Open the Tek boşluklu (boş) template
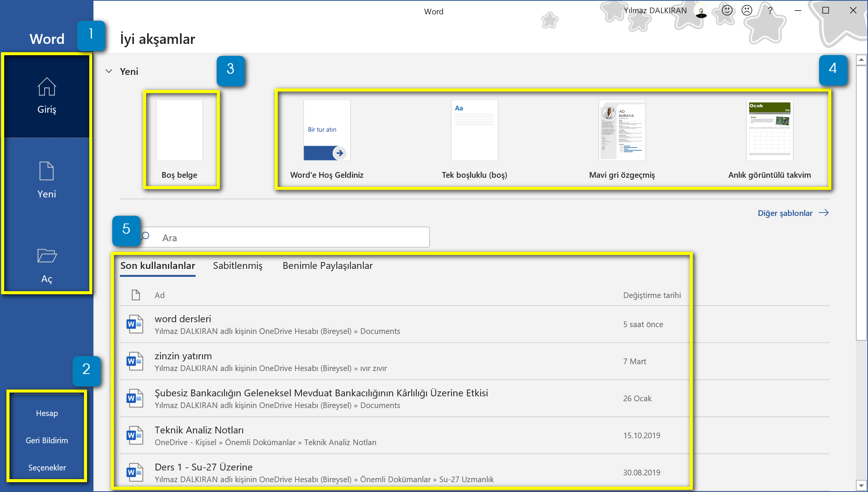 click(x=474, y=139)
